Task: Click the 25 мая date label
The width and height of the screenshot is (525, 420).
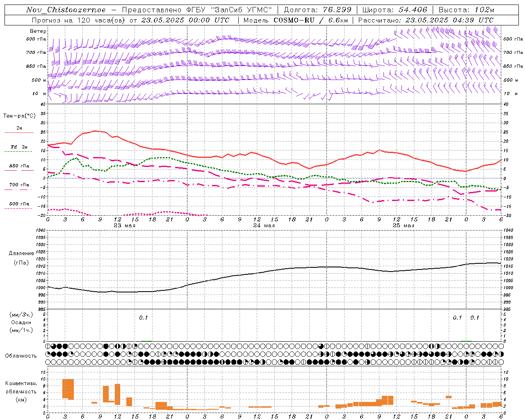Action: pos(403,226)
